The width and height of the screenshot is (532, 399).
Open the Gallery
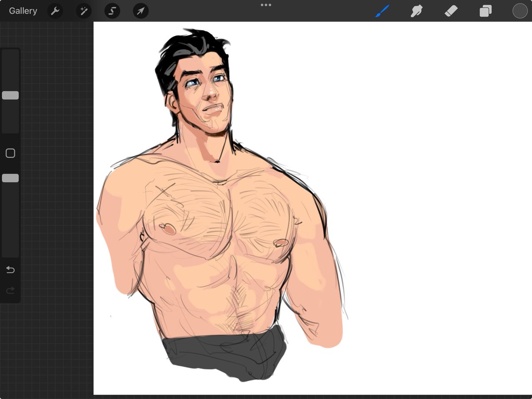pyautogui.click(x=23, y=11)
